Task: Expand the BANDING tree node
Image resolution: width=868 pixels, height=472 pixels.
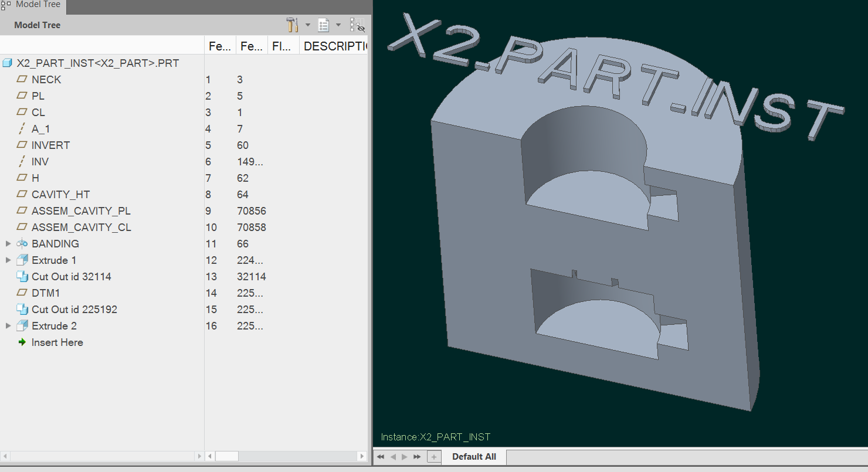Action: (8, 243)
